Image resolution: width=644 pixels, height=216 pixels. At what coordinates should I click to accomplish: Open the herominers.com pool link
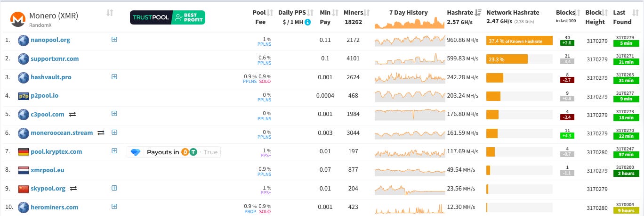(x=55, y=207)
